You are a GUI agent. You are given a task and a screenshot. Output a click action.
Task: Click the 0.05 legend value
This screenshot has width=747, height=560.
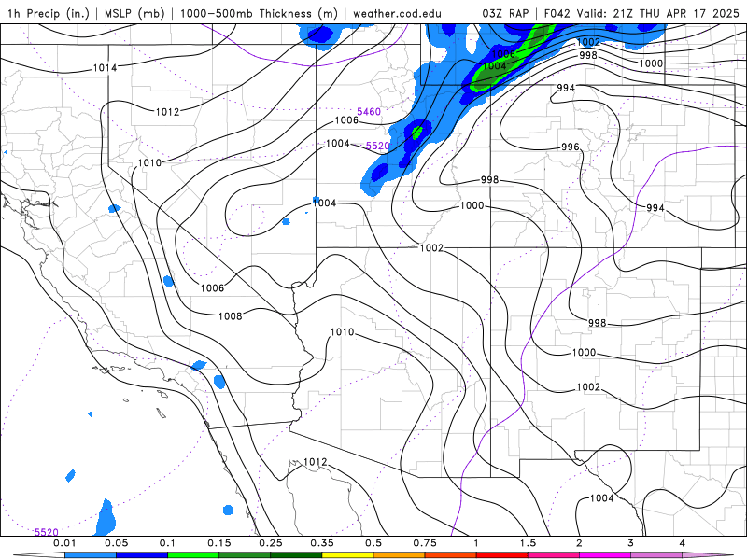(116, 543)
